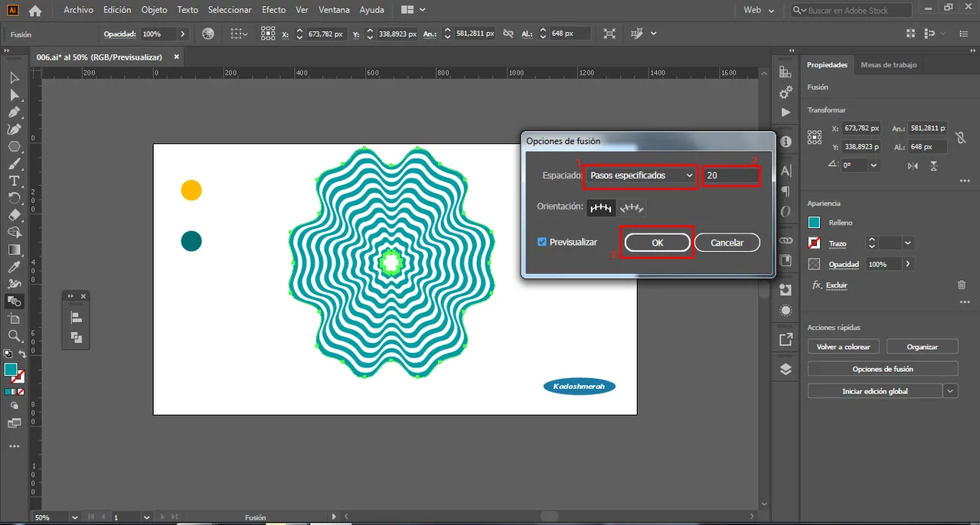Open the arrange documents dropdown
Viewport: 980px width, 525px height.
click(413, 10)
